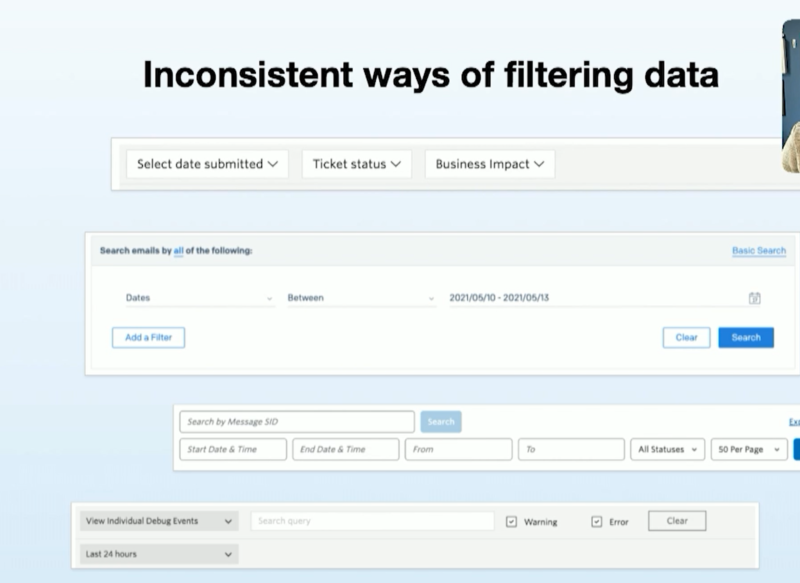The width and height of the screenshot is (800, 583).
Task: Click Clear button next to Search
Action: tap(686, 338)
